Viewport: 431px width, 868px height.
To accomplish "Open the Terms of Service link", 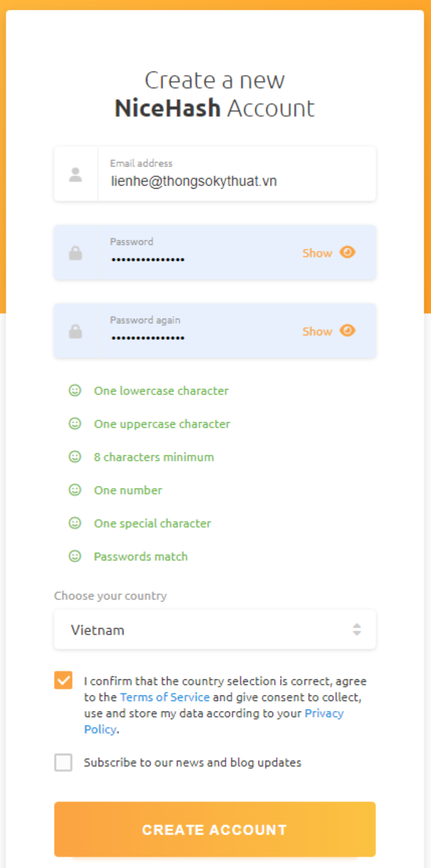I will coord(165,697).
